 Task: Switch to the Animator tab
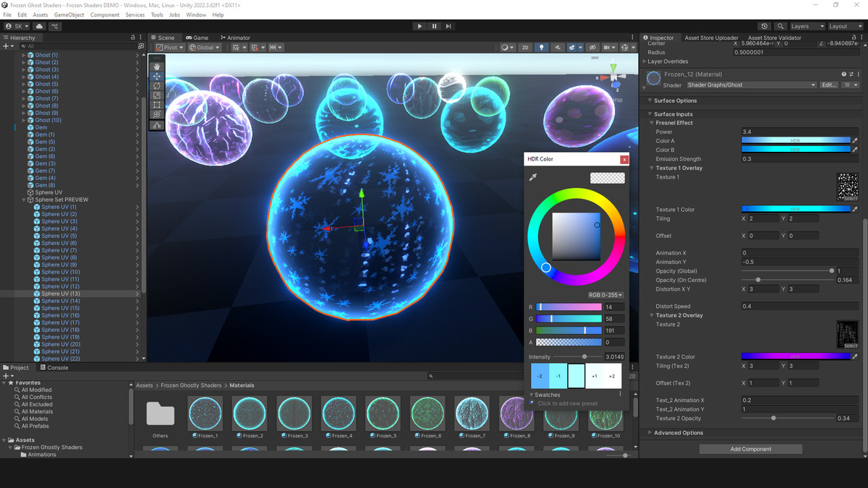(234, 38)
